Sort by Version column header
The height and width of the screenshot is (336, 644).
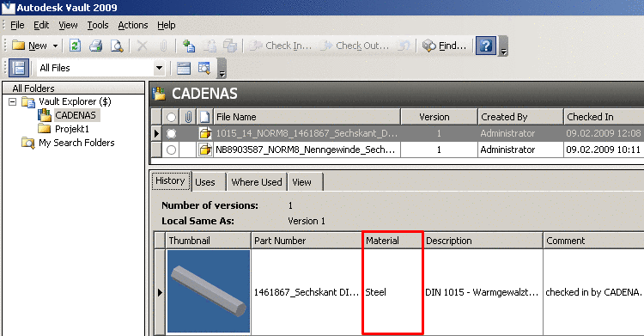[x=439, y=117]
